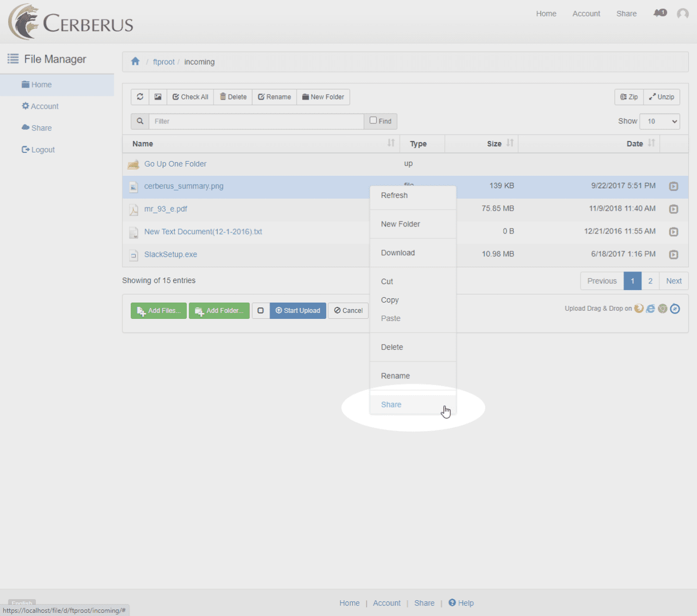Choose Download from the context menu
The width and height of the screenshot is (697, 616).
pyautogui.click(x=398, y=252)
